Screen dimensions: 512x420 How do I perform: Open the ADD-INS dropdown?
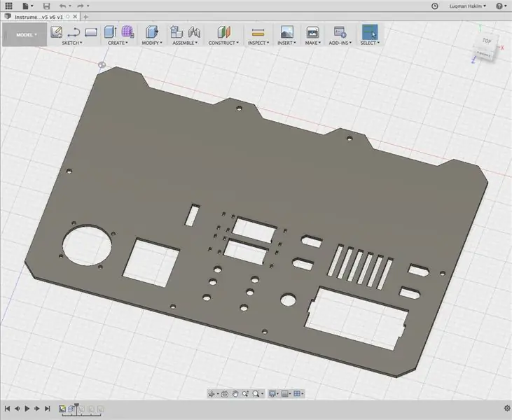pyautogui.click(x=340, y=43)
